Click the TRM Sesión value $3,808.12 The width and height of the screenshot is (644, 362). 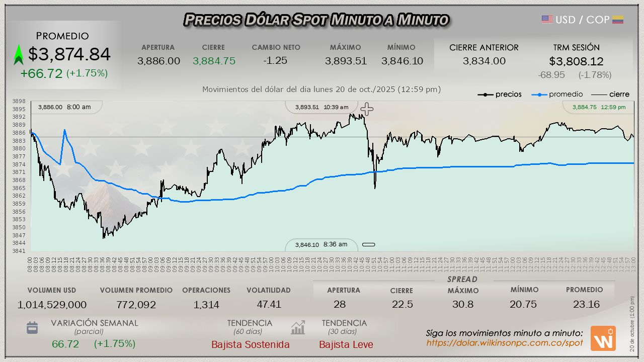(x=576, y=61)
